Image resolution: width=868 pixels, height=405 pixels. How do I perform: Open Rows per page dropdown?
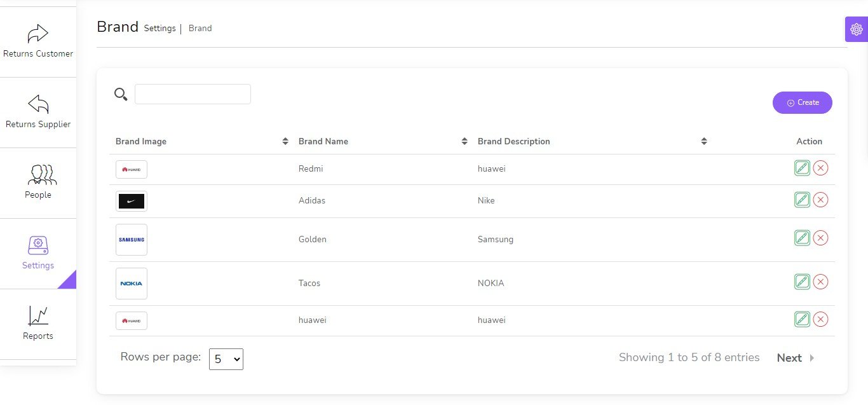click(x=226, y=359)
